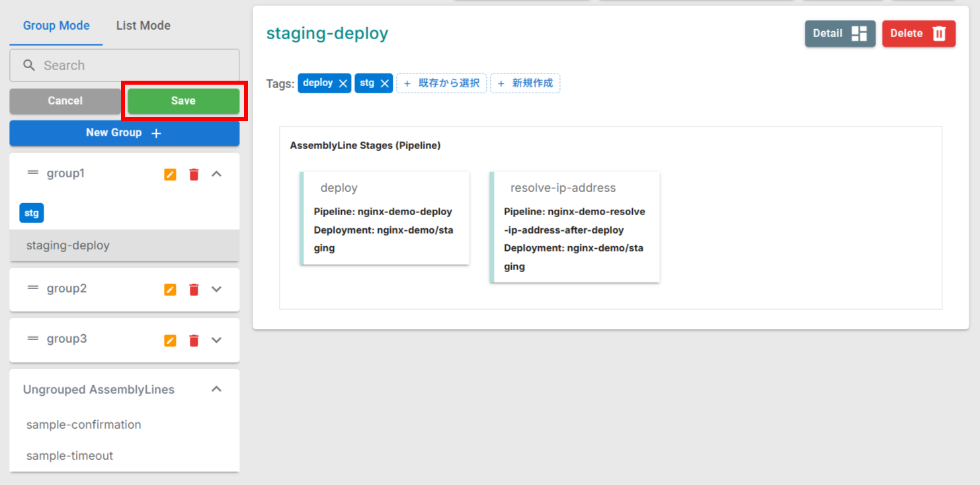Screen dimensions: 980x485
Task: Delete group1 using its trash icon
Action: tap(193, 173)
